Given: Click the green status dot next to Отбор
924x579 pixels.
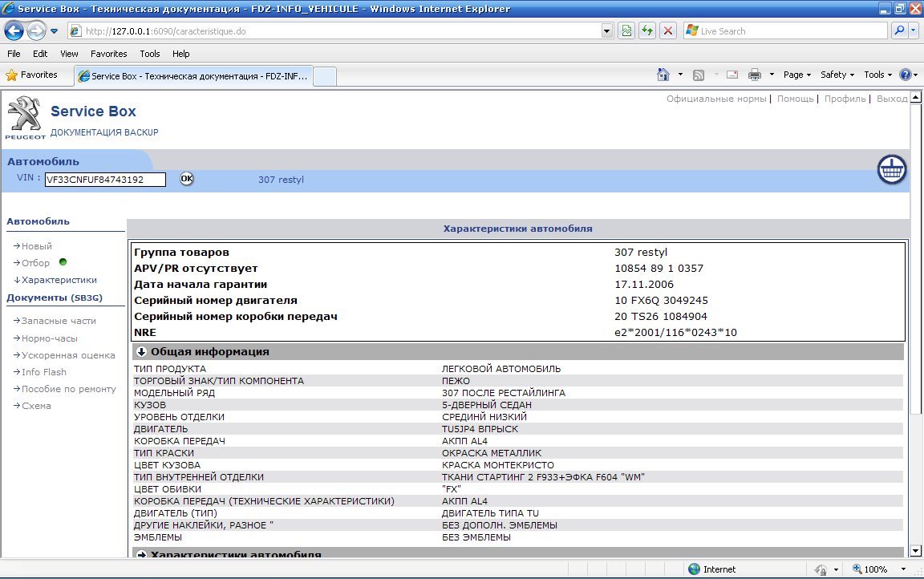Looking at the screenshot, I should [x=63, y=262].
